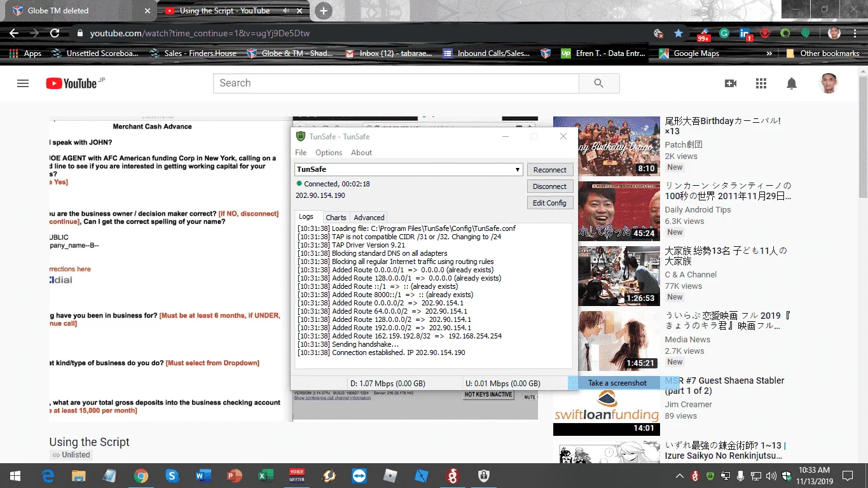Open the swiftloanfunding video thumbnail

pyautogui.click(x=607, y=405)
